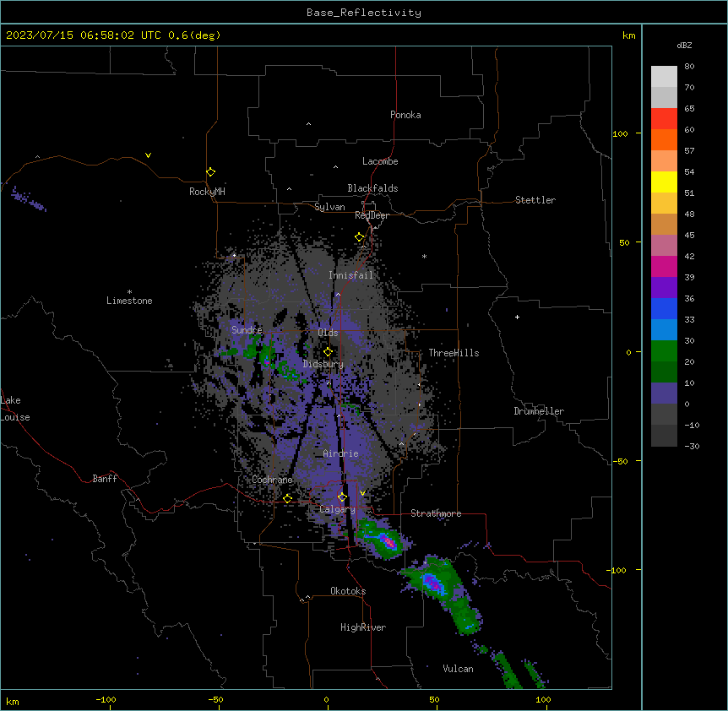Select the Didsbury label

[323, 364]
